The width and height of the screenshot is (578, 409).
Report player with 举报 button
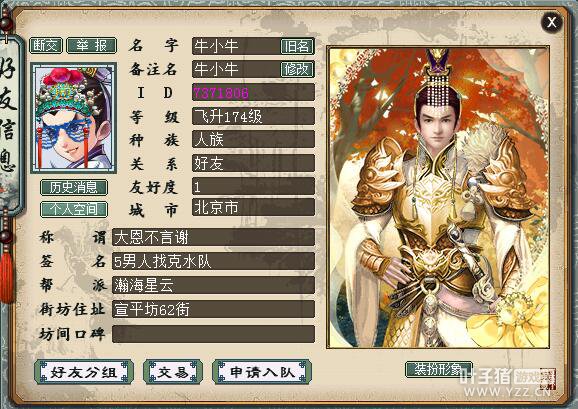tap(91, 46)
